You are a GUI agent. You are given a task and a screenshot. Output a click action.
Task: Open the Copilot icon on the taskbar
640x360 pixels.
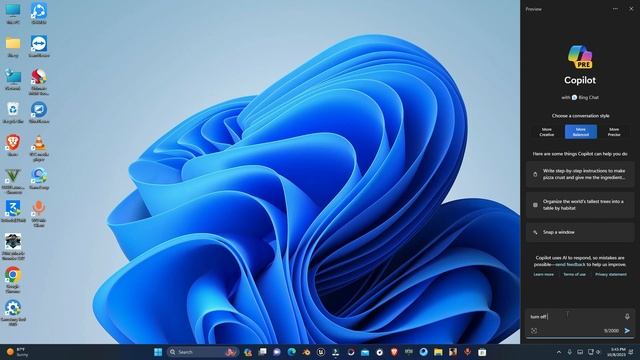point(248,352)
